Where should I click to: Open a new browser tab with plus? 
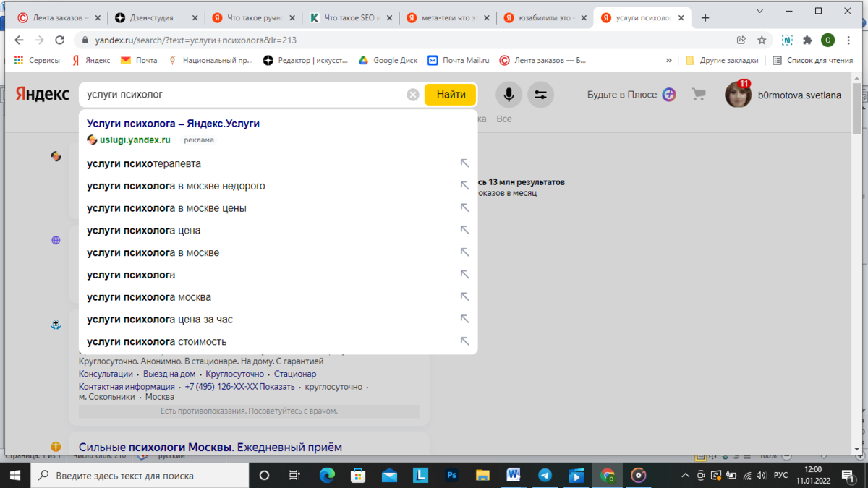(705, 18)
